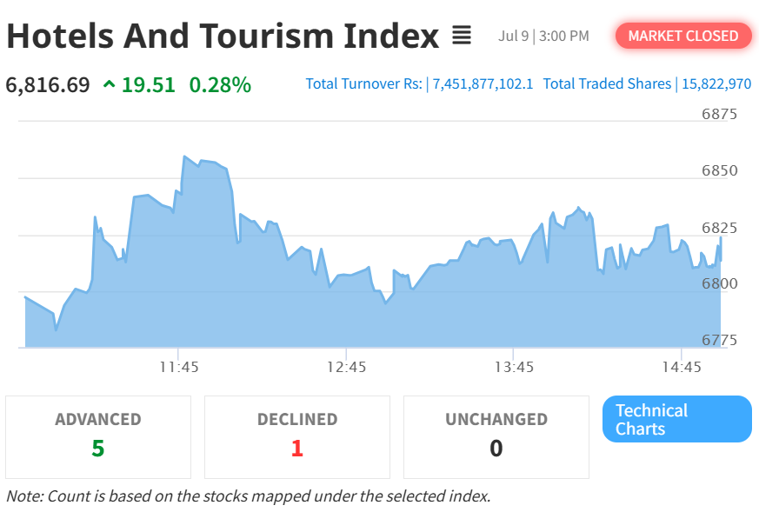Open the Technical Charts button
The height and width of the screenshot is (532, 759).
[x=676, y=419]
